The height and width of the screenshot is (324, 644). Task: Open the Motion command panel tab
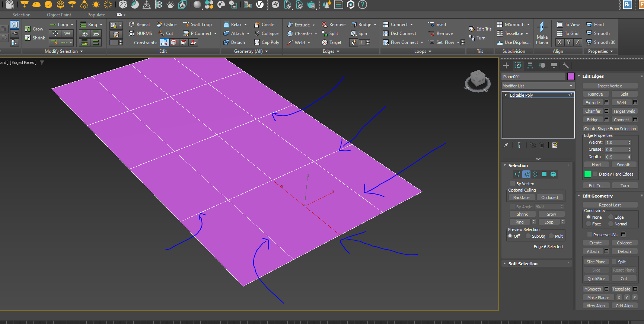point(542,65)
